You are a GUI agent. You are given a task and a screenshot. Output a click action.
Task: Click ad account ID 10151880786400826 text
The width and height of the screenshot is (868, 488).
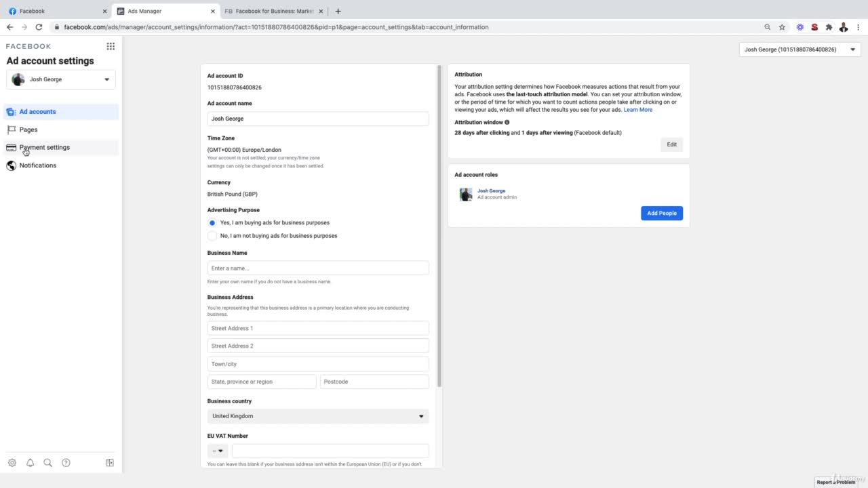pos(235,87)
